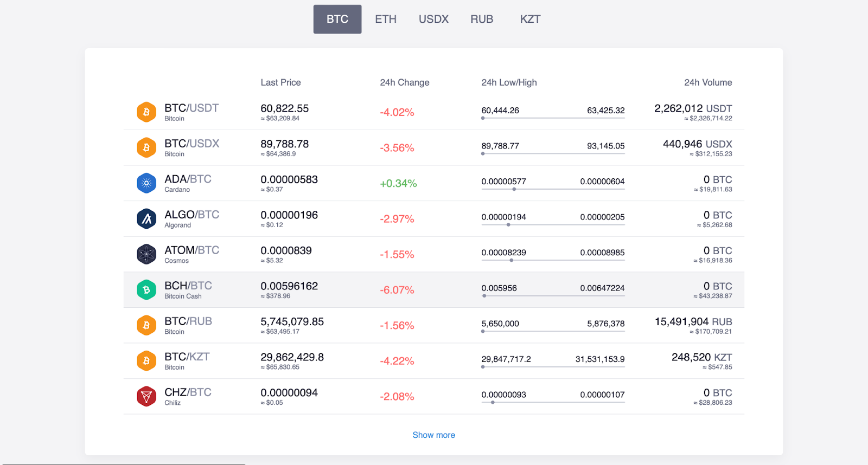
Task: Click the Cosmos ATOM coin icon
Action: tap(146, 254)
